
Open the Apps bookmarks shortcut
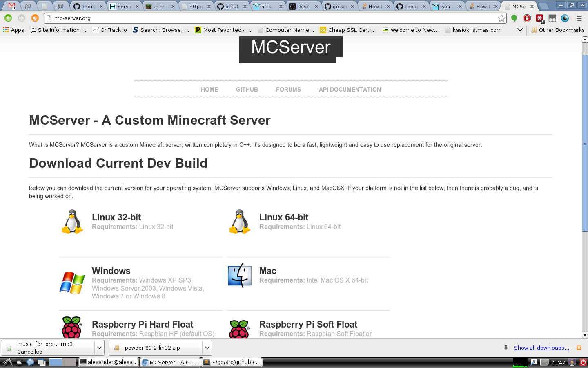point(13,30)
